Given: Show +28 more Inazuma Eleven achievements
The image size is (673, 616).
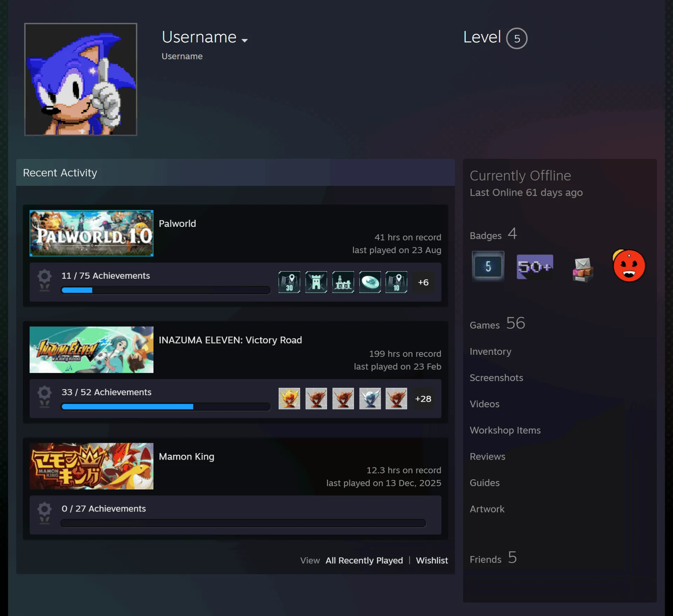Looking at the screenshot, I should (423, 399).
